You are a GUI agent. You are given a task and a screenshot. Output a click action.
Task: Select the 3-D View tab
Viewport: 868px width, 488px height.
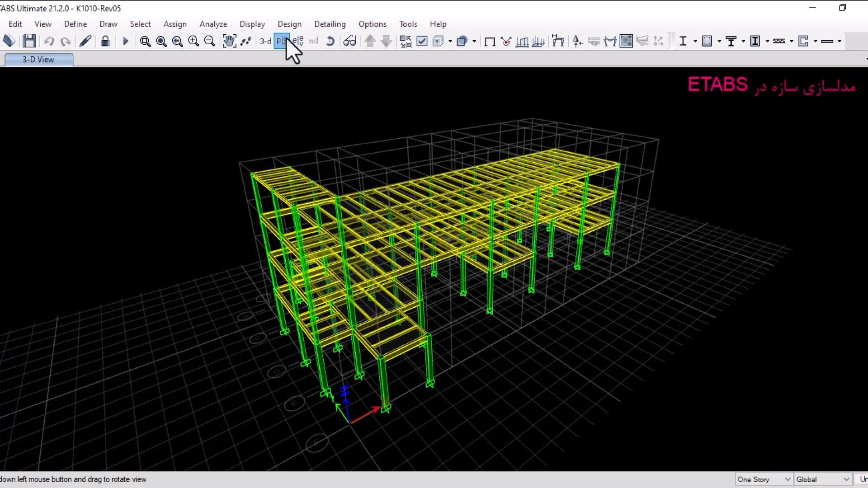coord(38,60)
